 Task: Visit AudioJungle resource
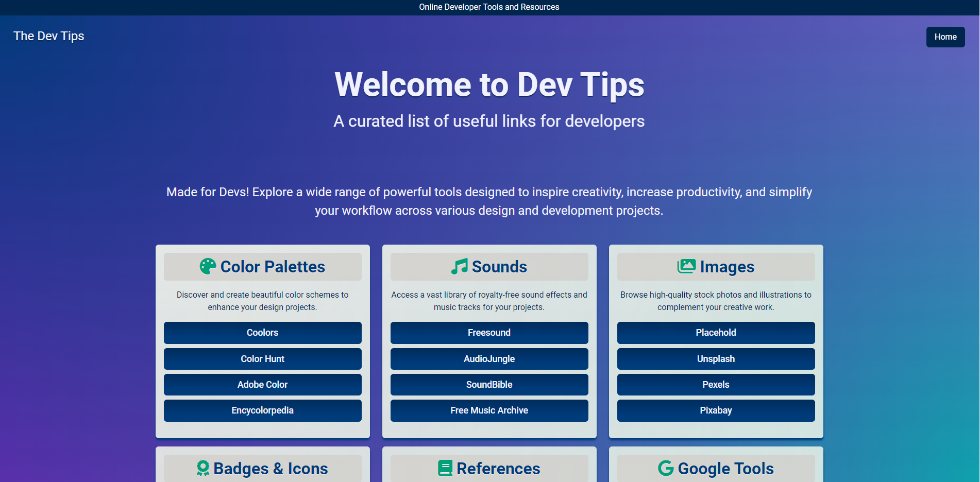click(x=489, y=359)
